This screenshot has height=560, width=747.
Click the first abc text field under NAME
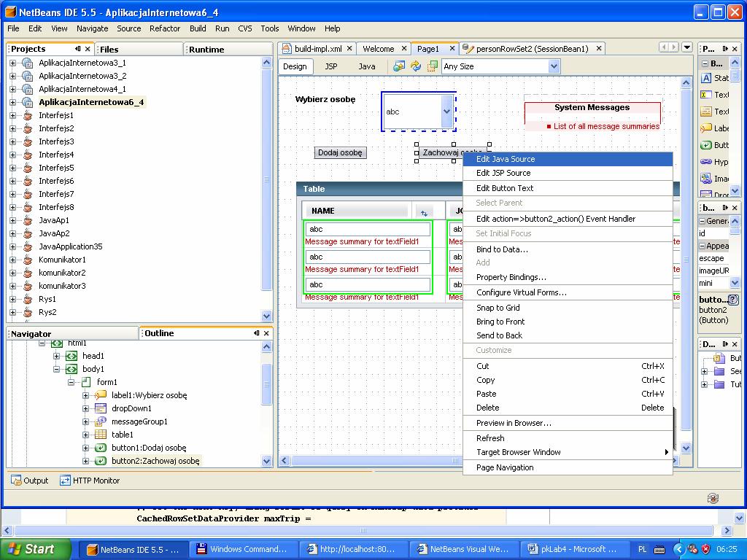368,229
